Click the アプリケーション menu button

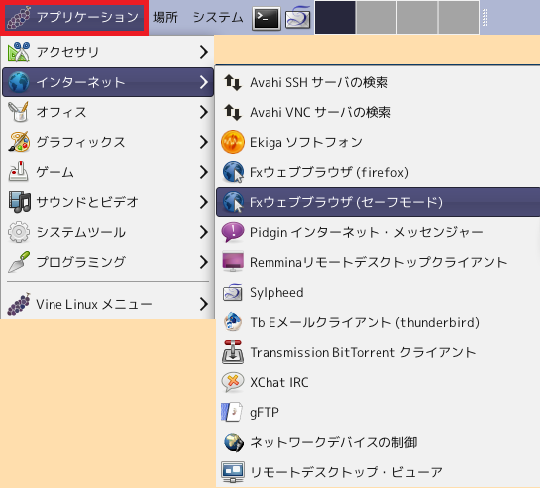tap(75, 17)
